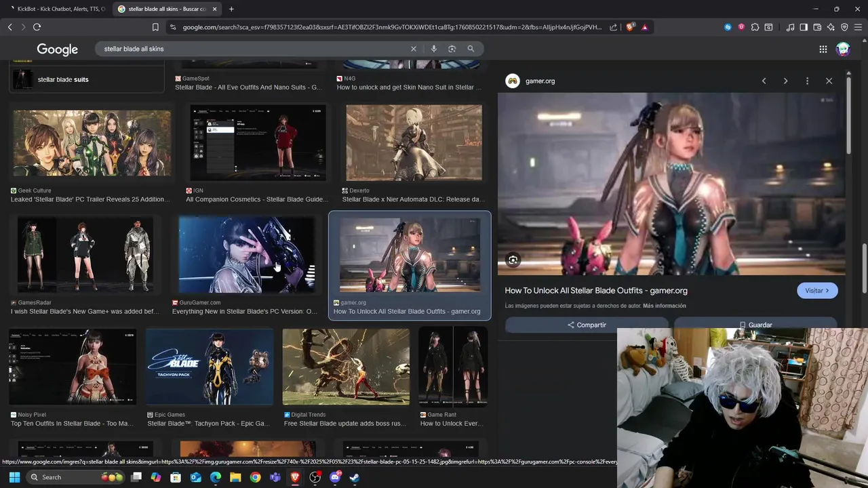The image size is (868, 488).
Task: Open the Leo AI sparkle icon
Action: [831, 27]
